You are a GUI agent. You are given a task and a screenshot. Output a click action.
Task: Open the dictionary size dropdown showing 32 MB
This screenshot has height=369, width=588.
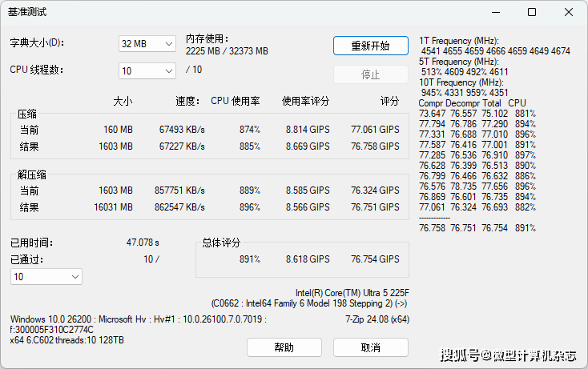point(147,43)
